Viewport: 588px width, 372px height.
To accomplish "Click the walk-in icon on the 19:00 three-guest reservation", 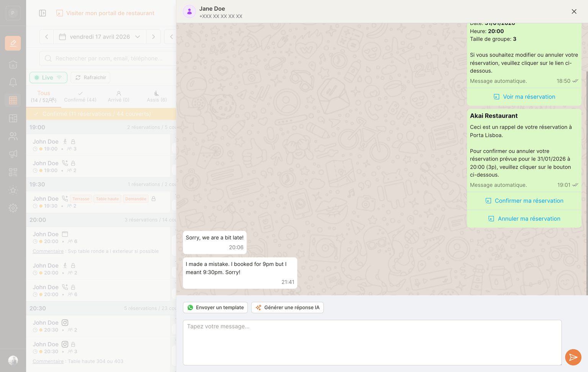I will coord(65,141).
